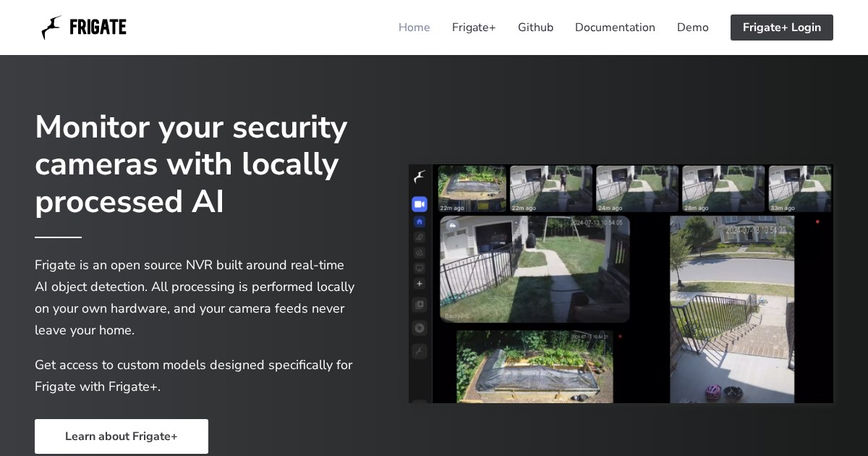Click the FRIGATE wordmark text
Screen dimensions: 868x456
pyautogui.click(x=98, y=28)
